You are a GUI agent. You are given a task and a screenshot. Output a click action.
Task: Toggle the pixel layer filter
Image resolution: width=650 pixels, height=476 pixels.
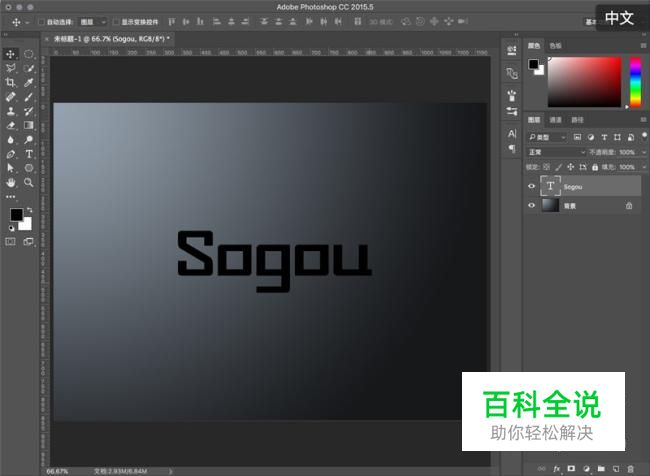pyautogui.click(x=577, y=137)
